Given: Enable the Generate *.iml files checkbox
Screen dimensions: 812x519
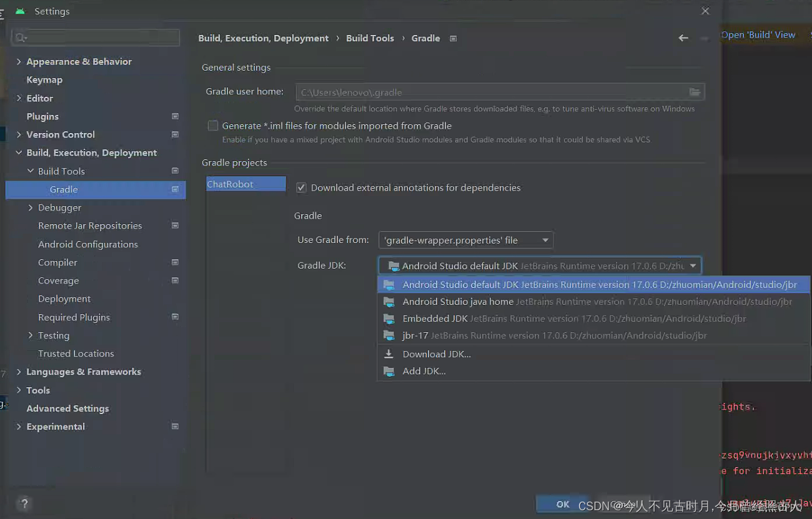Looking at the screenshot, I should point(212,125).
